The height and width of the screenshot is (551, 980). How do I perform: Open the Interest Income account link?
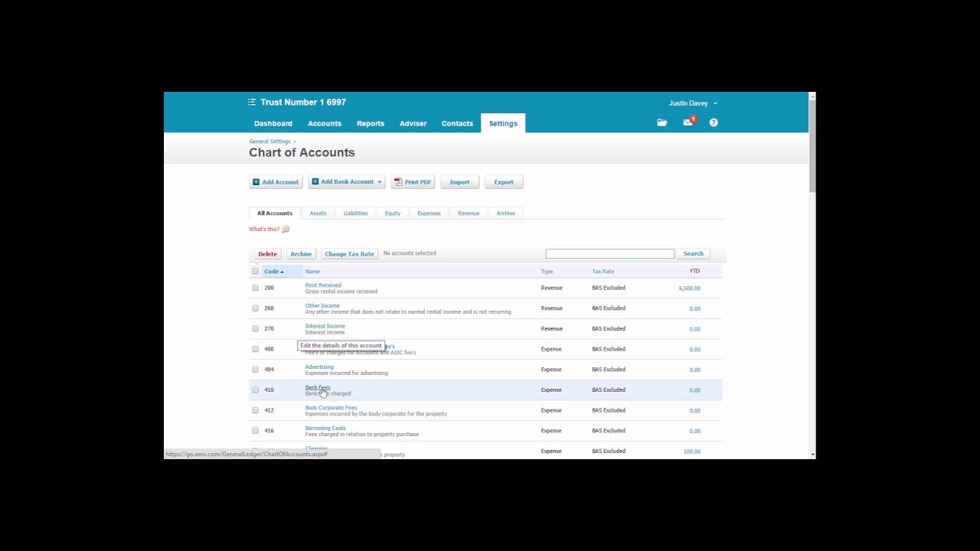[325, 326]
